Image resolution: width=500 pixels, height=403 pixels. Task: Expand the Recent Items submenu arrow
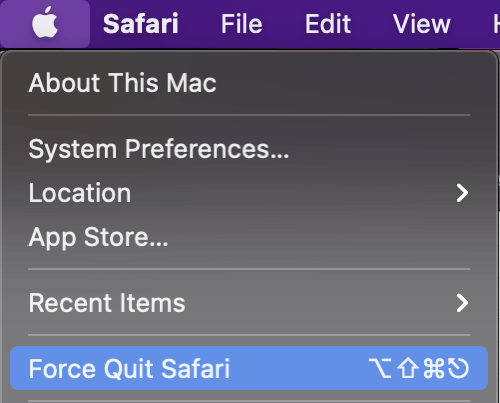click(x=462, y=303)
